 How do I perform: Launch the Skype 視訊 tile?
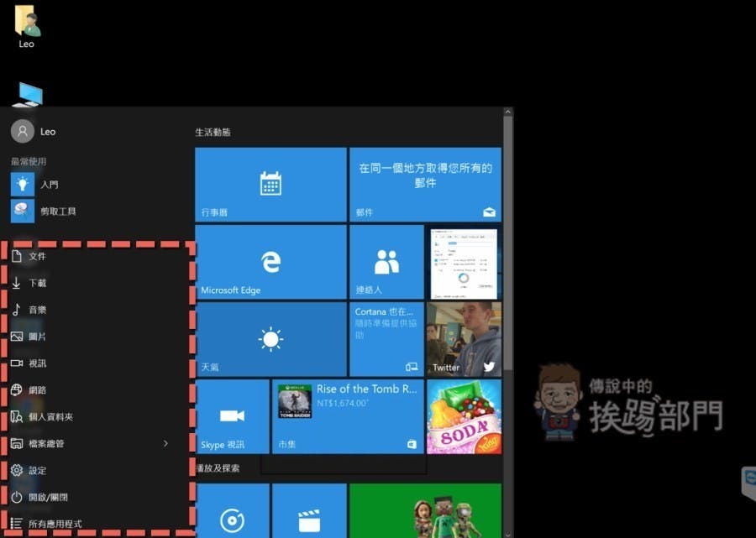[232, 416]
